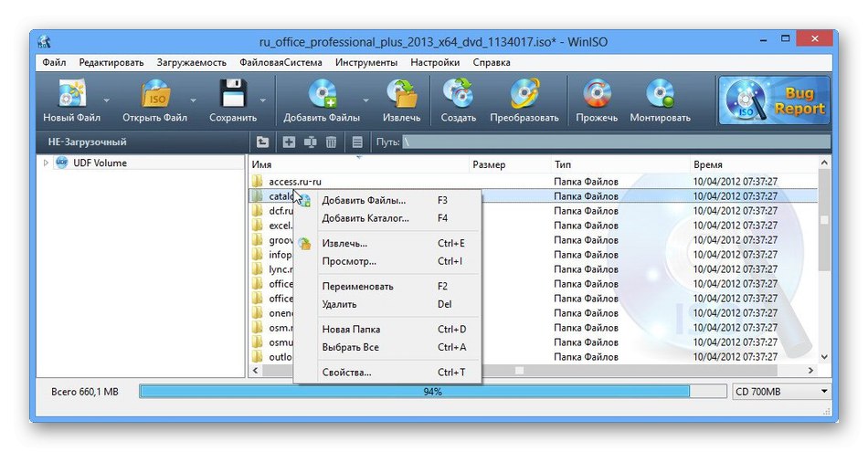Click the Всего 660,1 MB status text
868x452 pixels.
pyautogui.click(x=85, y=392)
